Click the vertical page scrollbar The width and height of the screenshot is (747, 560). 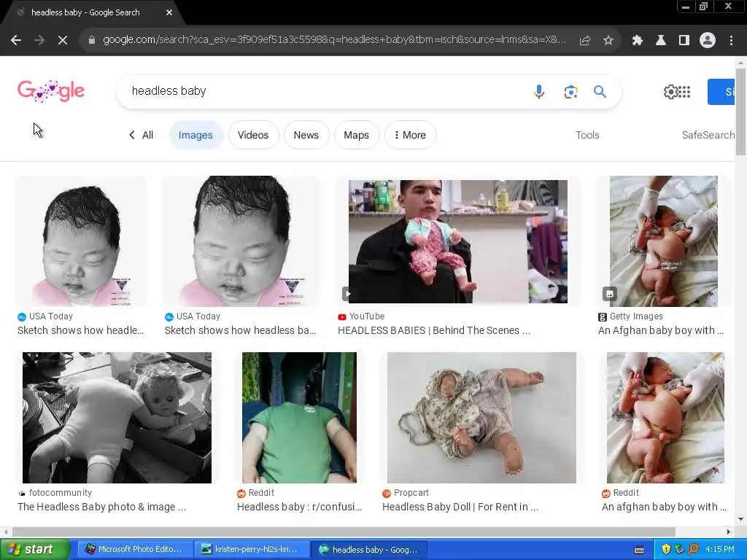point(740,112)
